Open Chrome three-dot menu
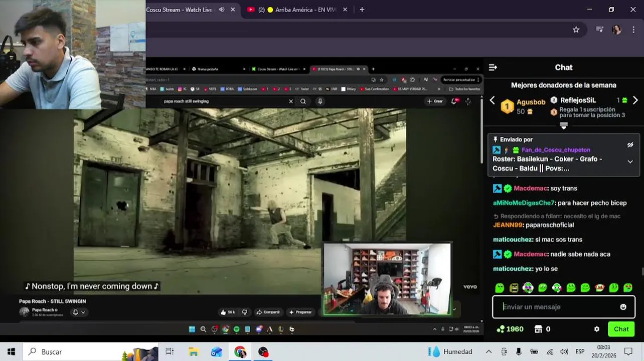Image resolution: width=644 pixels, height=361 pixels. [633, 30]
